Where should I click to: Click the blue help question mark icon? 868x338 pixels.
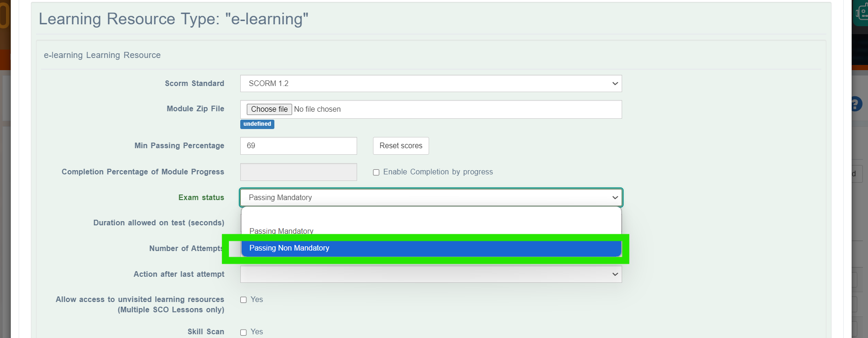click(856, 103)
